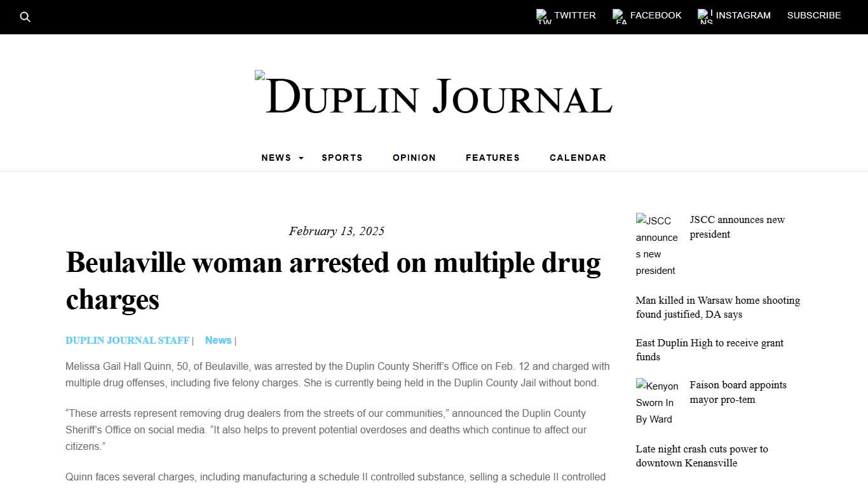Image resolution: width=868 pixels, height=488 pixels.
Task: Open the East Duplin High grant funds story
Action: click(710, 349)
